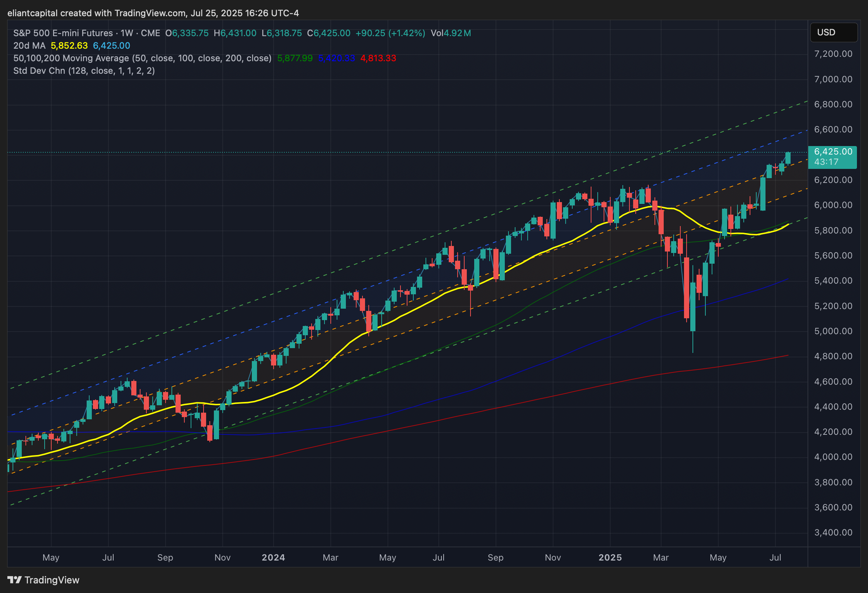Select the 20d MA indicator legend

point(29,46)
